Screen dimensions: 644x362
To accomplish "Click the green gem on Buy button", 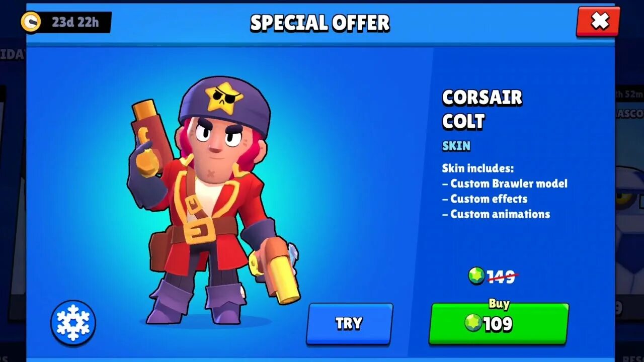I will click(x=473, y=323).
